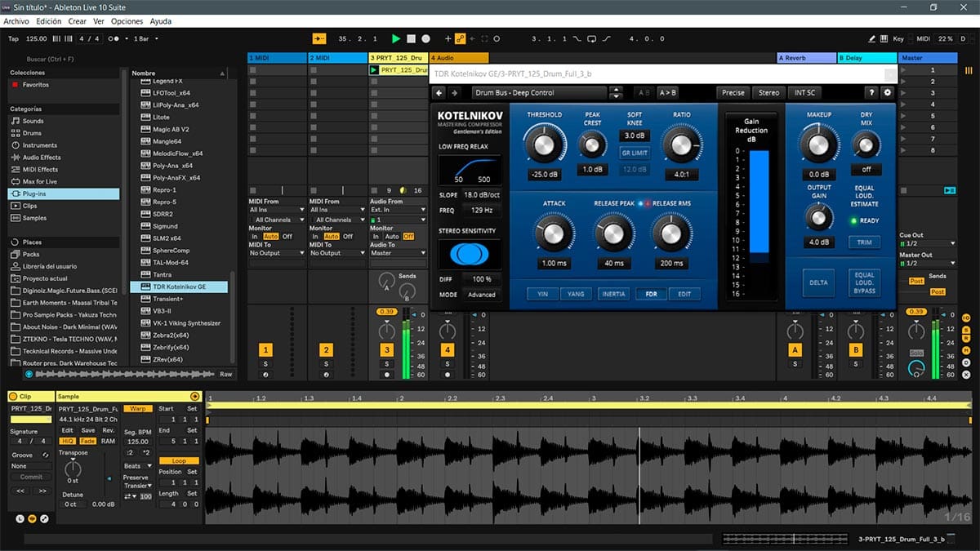Go to next Kotelnikov preset arrow
This screenshot has height=551, width=980.
click(455, 93)
